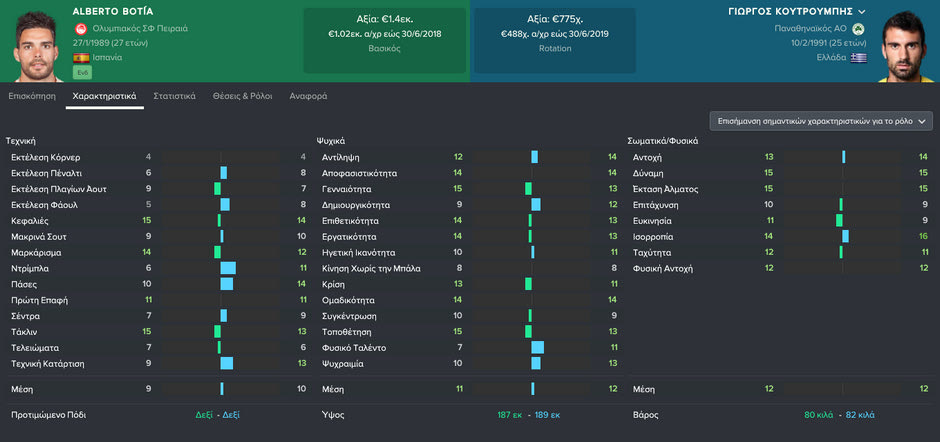
Task: Click the Panathinaikos club badge icon
Action: (x=858, y=28)
